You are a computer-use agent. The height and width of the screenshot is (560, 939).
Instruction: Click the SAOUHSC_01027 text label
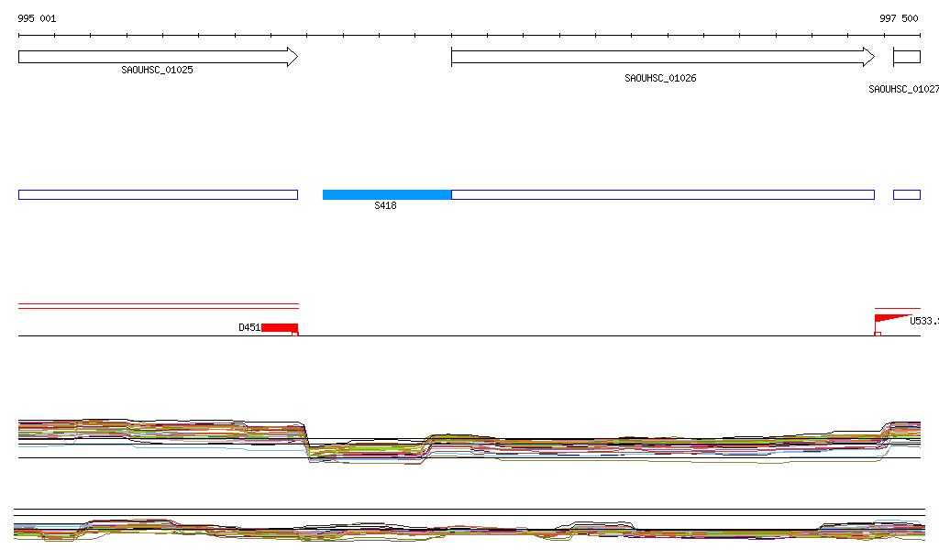903,90
